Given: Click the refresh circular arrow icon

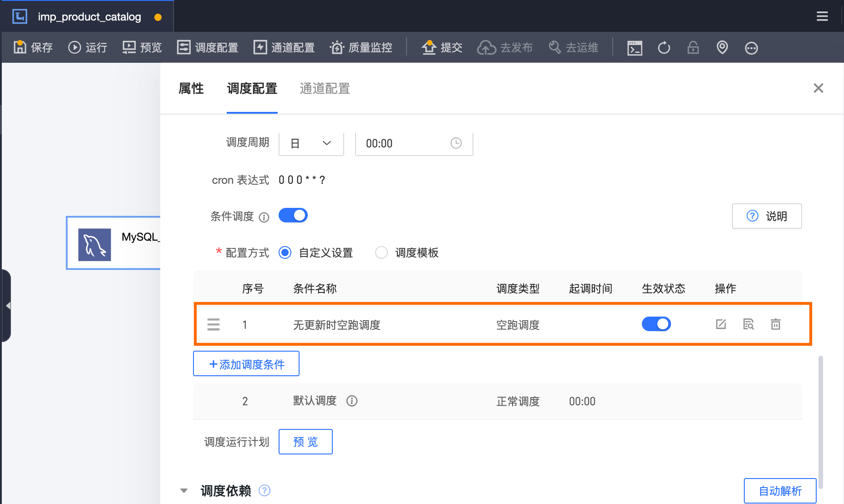Looking at the screenshot, I should tap(664, 47).
